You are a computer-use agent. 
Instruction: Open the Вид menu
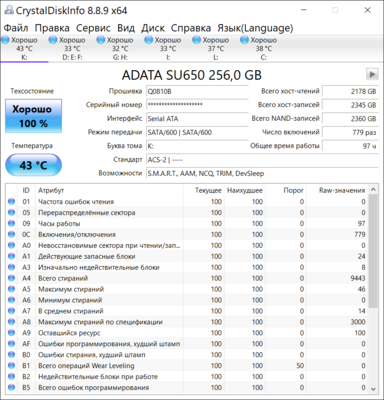(126, 28)
